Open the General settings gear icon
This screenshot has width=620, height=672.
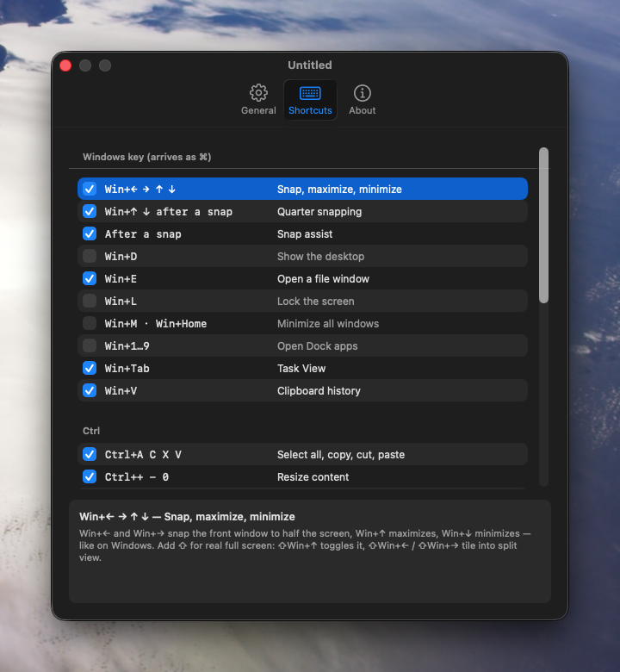[258, 92]
